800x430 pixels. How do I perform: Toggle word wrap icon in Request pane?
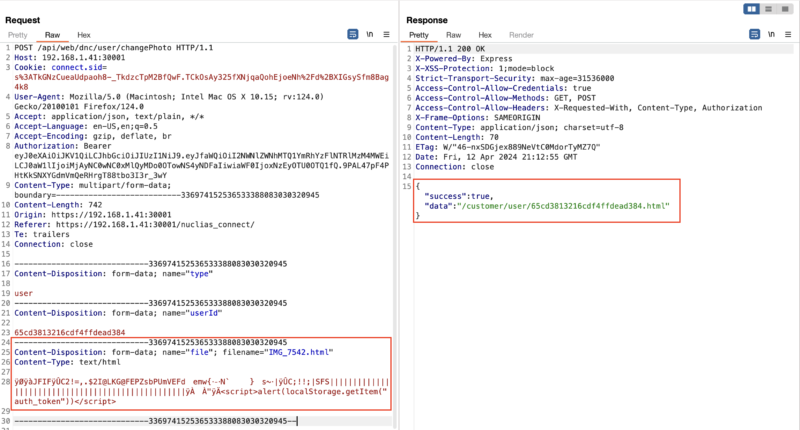click(353, 33)
